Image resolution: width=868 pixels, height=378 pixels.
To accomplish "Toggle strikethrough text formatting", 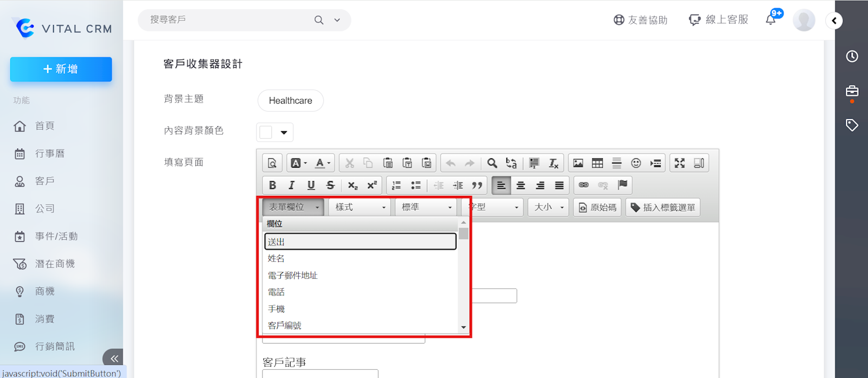I will point(330,185).
